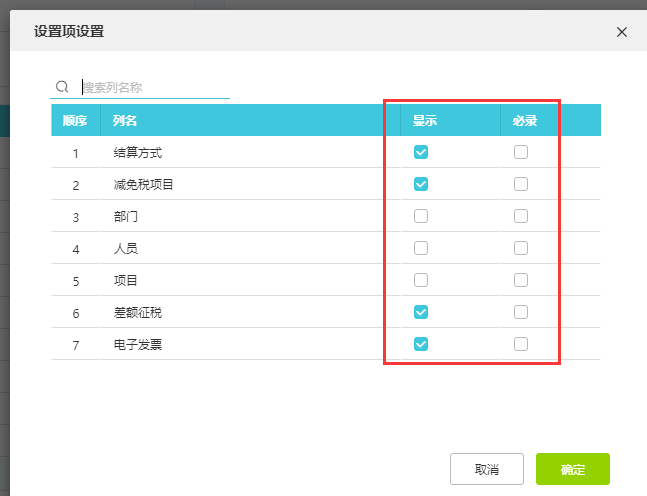Close the 设置项设置 dialog

tap(622, 32)
